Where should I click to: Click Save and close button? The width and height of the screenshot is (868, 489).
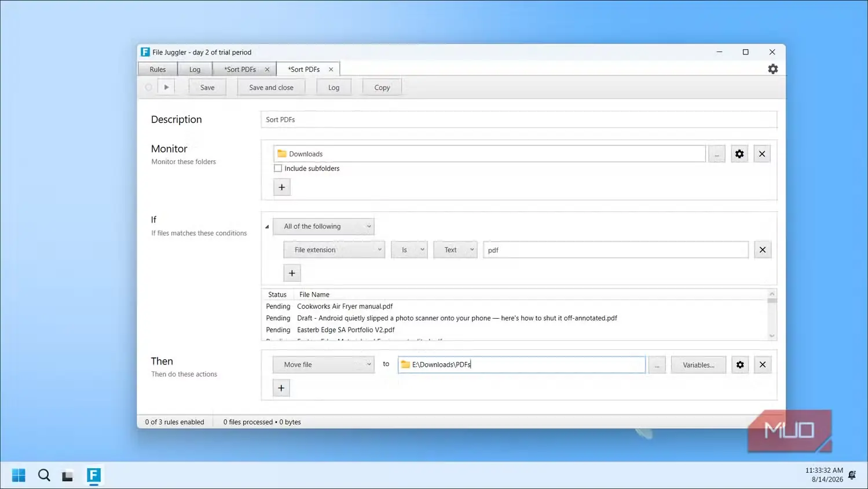tap(271, 87)
